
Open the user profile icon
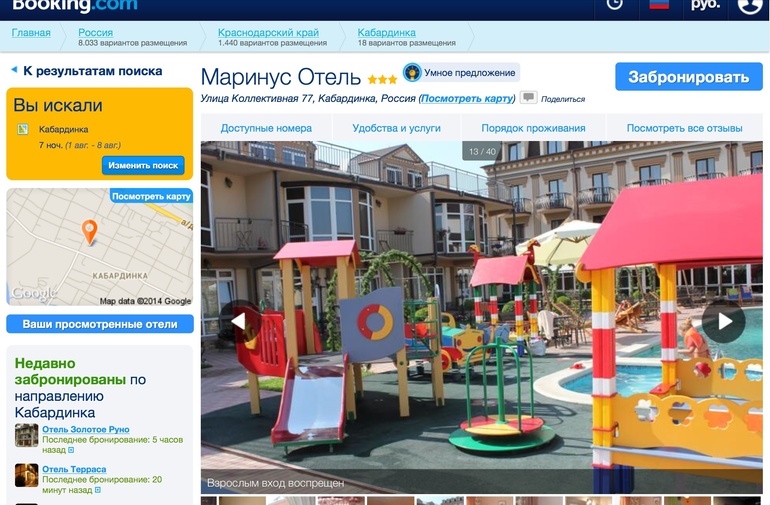(749, 6)
